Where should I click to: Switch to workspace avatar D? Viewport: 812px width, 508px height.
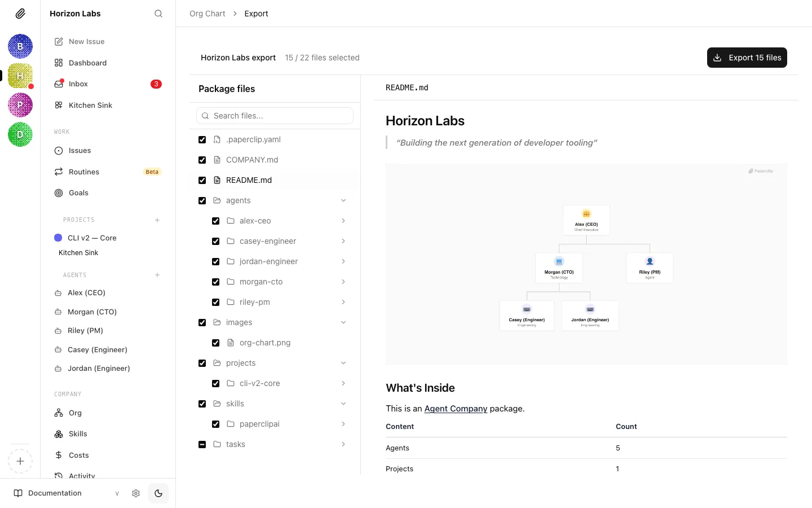20,134
